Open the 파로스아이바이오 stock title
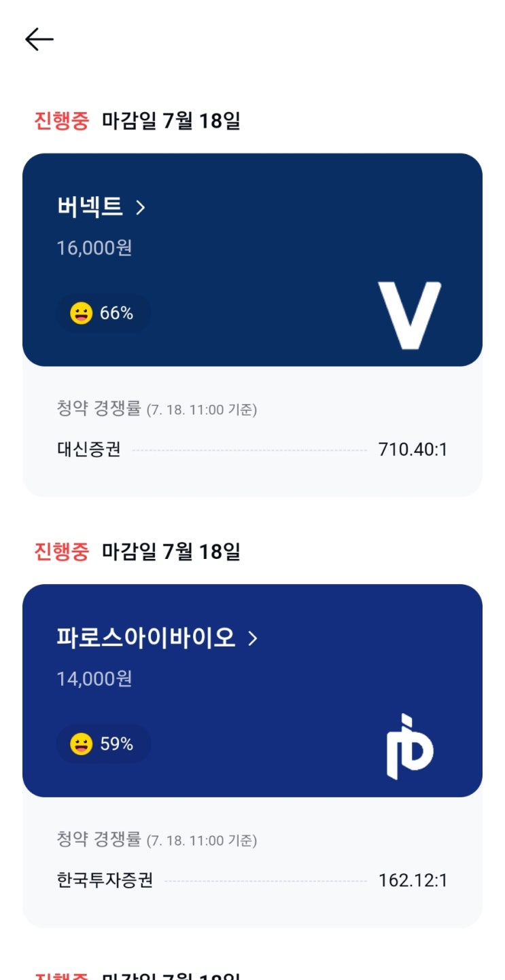Viewport: 505px width, 980px height. pos(146,638)
